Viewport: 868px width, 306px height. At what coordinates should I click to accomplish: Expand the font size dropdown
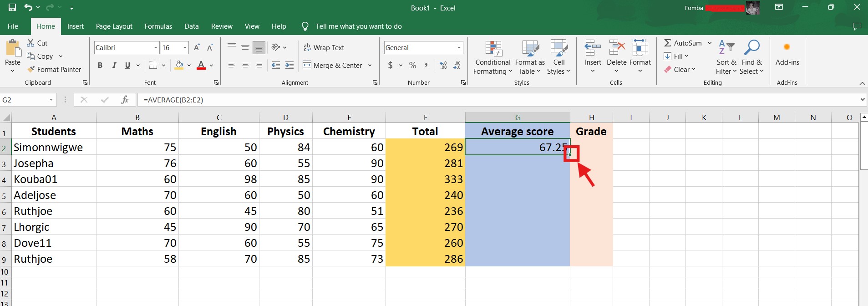pos(185,48)
